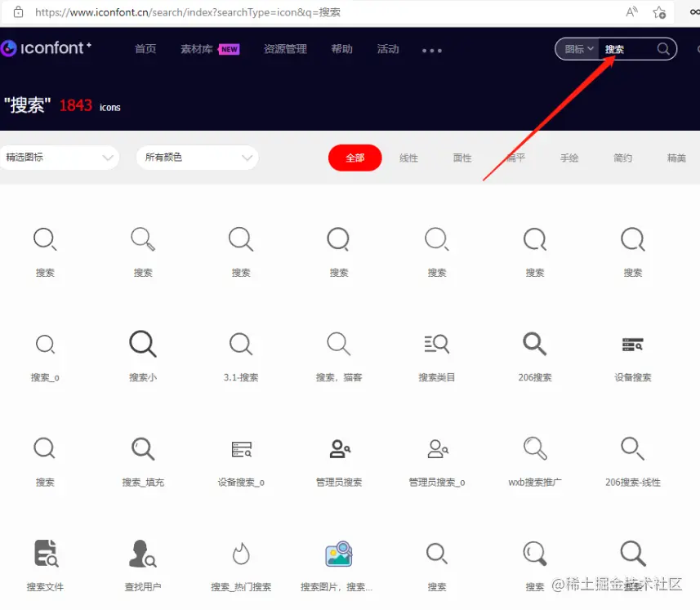Select the 搜索文件 (search file) icon

[x=45, y=553]
